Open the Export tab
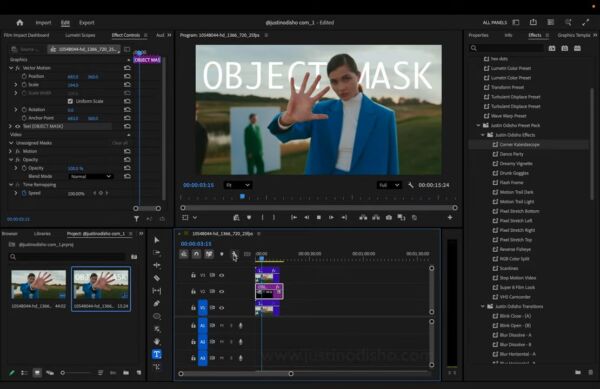 point(86,23)
